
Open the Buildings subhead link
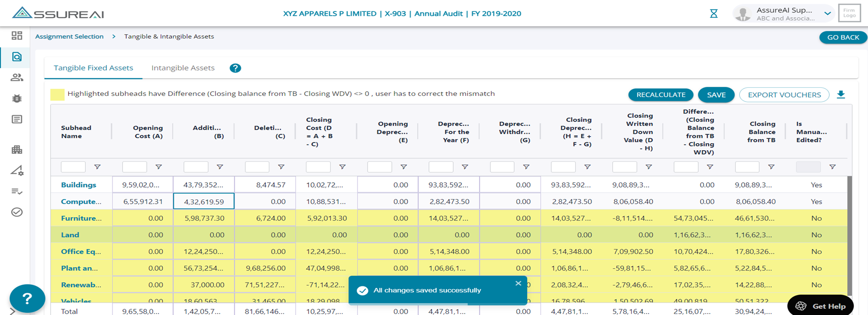[79, 185]
